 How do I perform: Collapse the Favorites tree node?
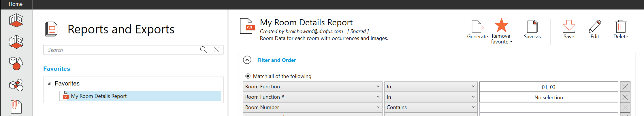[x=49, y=83]
